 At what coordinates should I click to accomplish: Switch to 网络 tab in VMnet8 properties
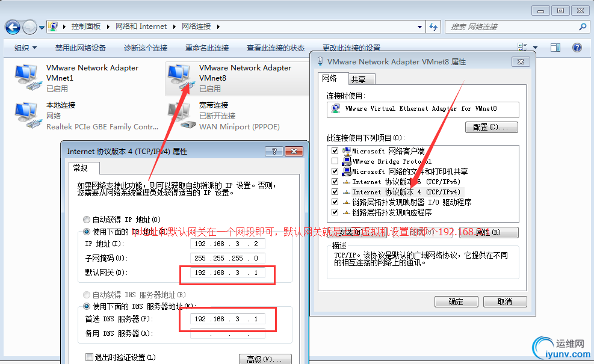[x=329, y=78]
